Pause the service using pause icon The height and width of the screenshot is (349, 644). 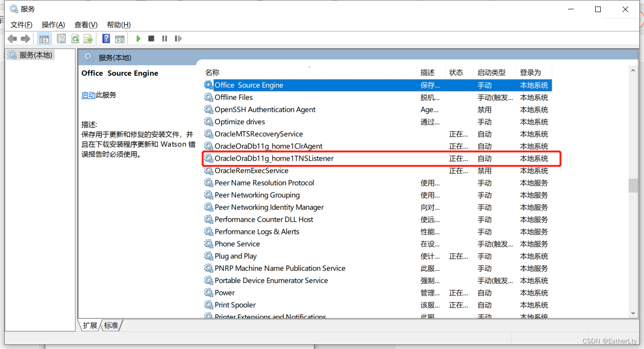(x=164, y=39)
